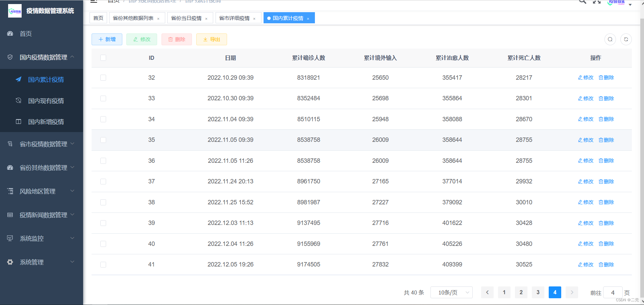Tick the select-all checkbox in header

coord(103,58)
